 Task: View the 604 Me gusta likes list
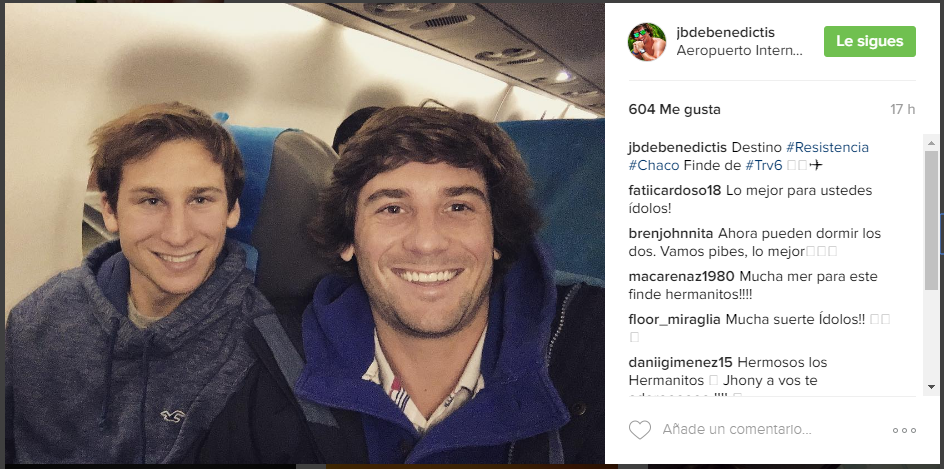[674, 110]
